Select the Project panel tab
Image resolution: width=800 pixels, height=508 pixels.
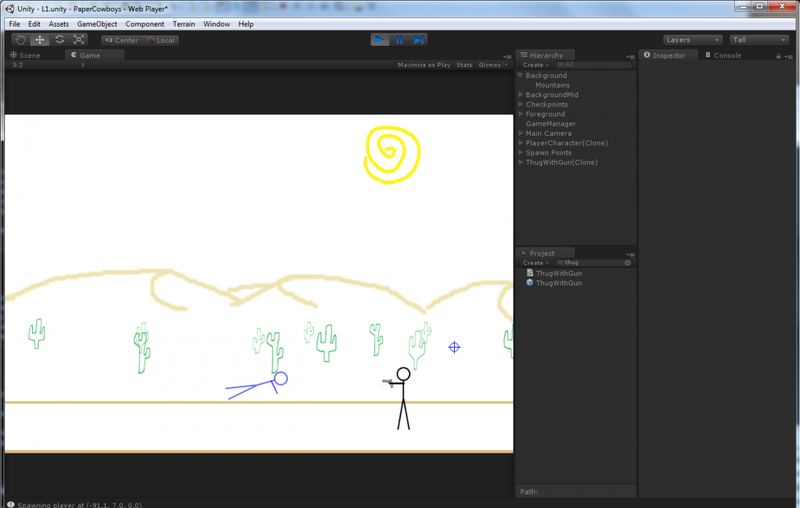(546, 253)
